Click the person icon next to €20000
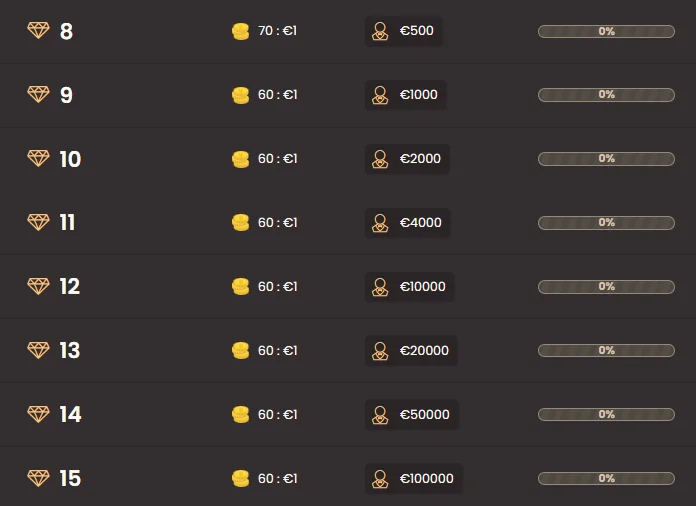 pyautogui.click(x=380, y=350)
